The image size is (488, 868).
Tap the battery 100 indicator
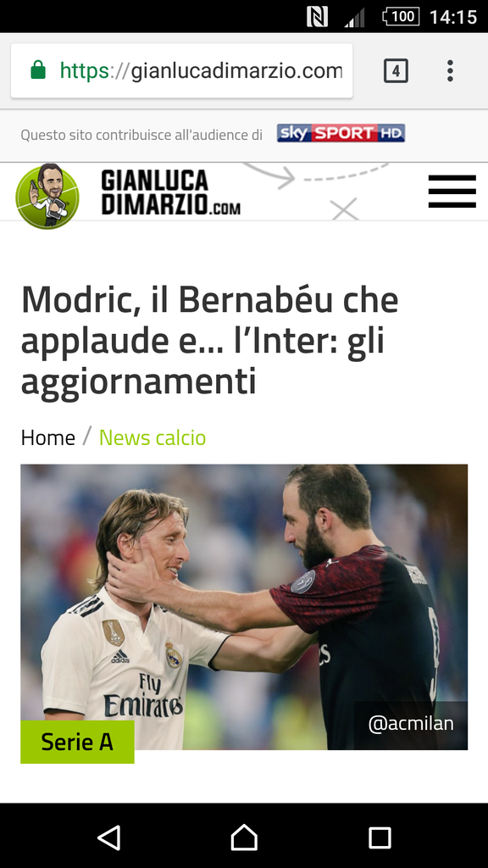401,17
